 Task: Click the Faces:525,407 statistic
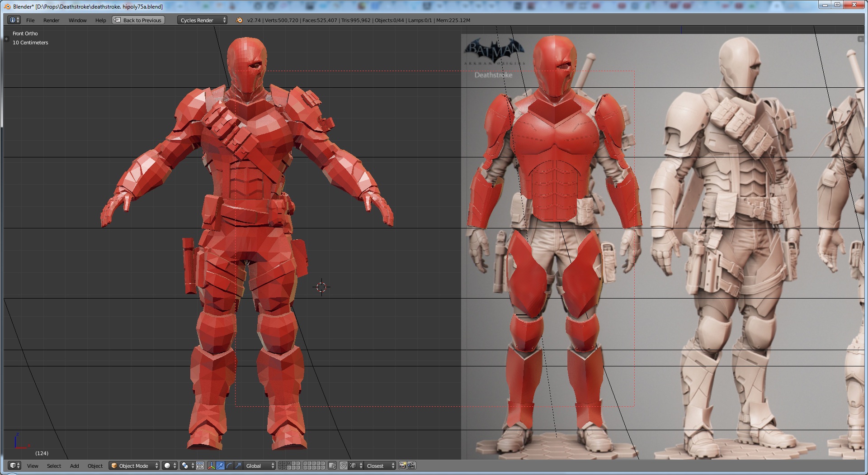click(320, 20)
